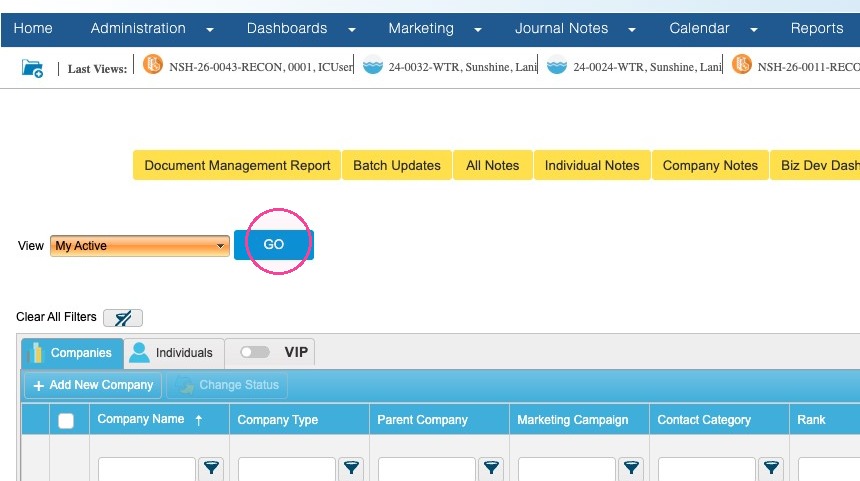Viewport: 860px width, 481px height.
Task: Click the Parent Company filter input
Action: click(x=427, y=469)
